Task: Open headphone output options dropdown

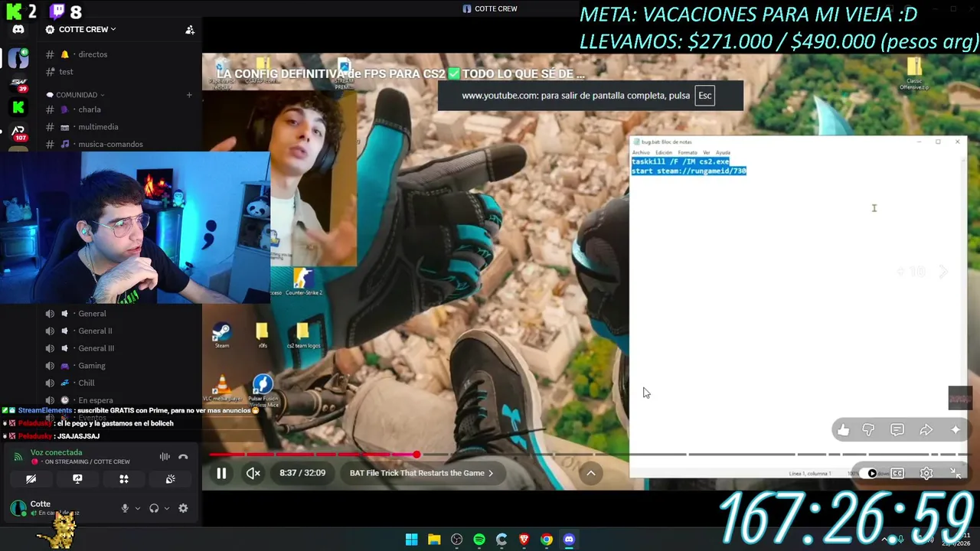Action: (166, 508)
